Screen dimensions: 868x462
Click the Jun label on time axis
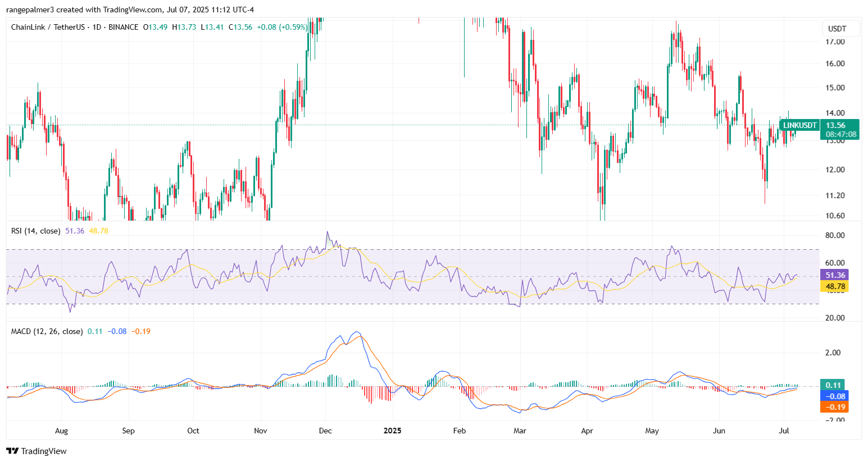719,431
